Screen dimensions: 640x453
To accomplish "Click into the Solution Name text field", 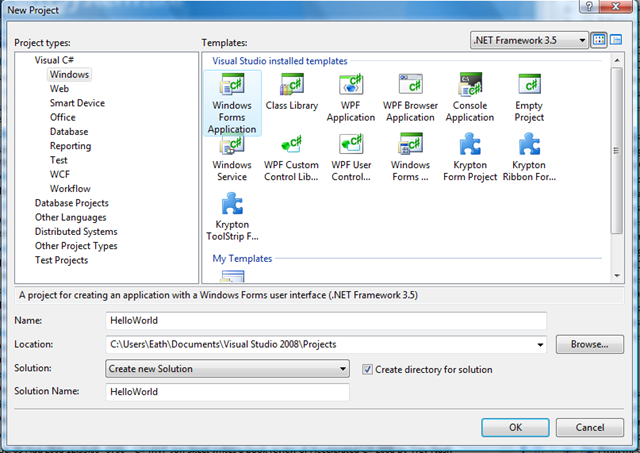I will (227, 393).
